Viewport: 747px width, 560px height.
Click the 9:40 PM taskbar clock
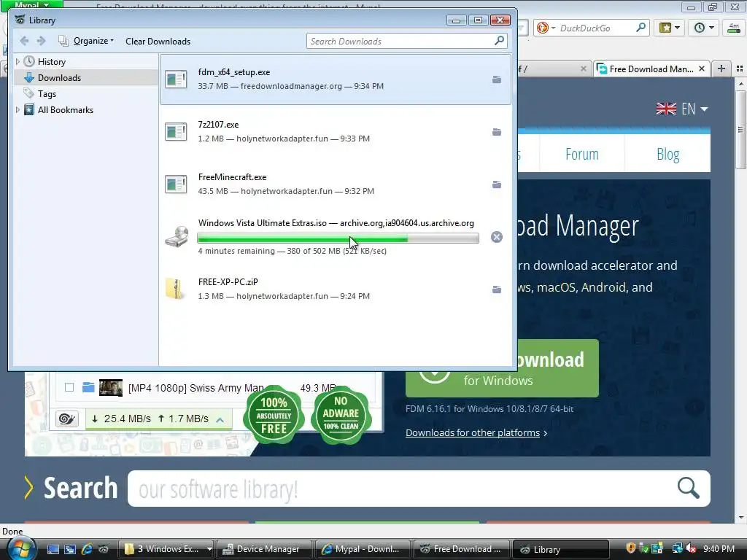(x=719, y=548)
